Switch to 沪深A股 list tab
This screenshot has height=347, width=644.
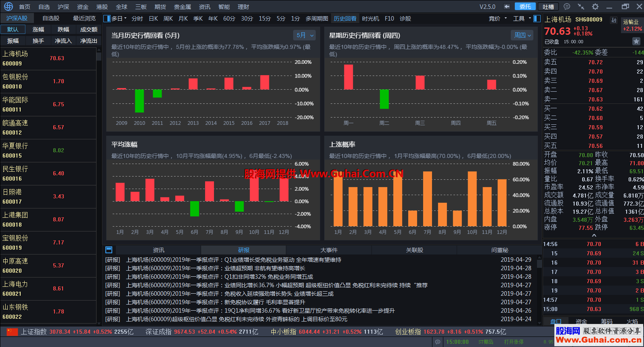point(17,18)
